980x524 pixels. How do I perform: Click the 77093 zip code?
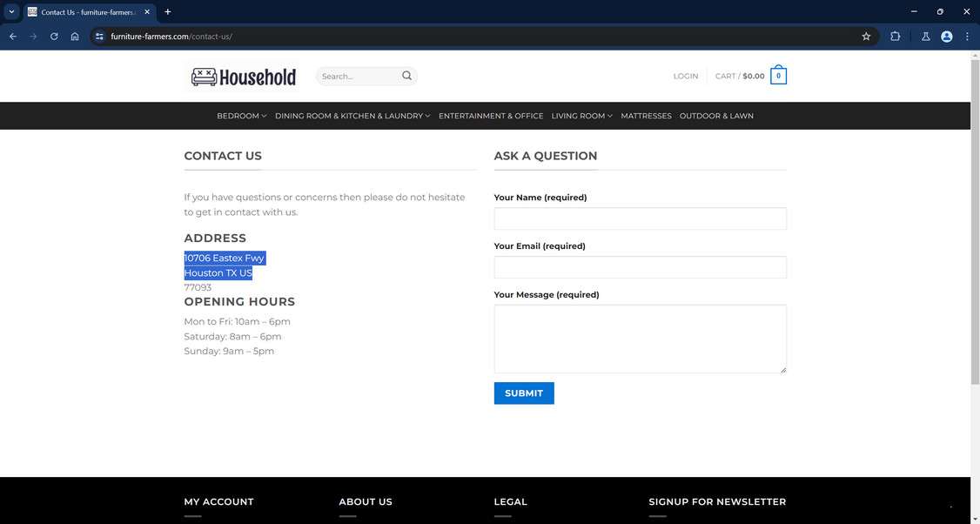pyautogui.click(x=198, y=287)
